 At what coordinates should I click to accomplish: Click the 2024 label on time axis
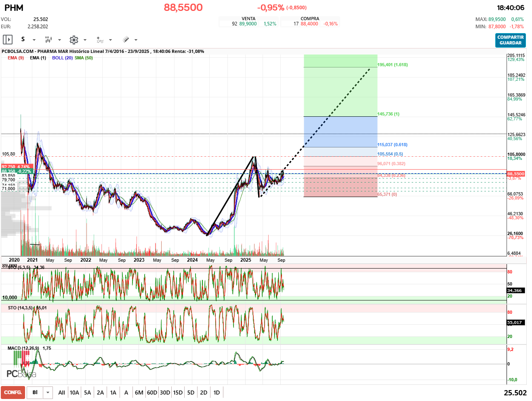pyautogui.click(x=192, y=260)
